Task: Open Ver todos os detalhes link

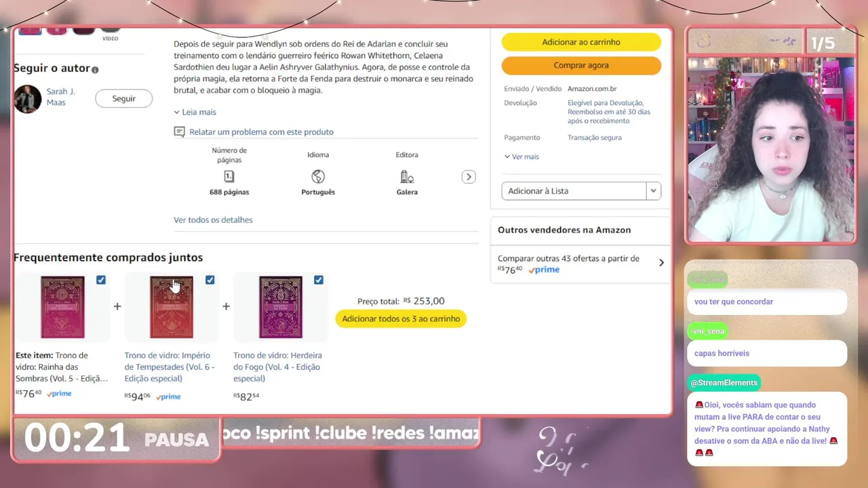Action: click(213, 220)
